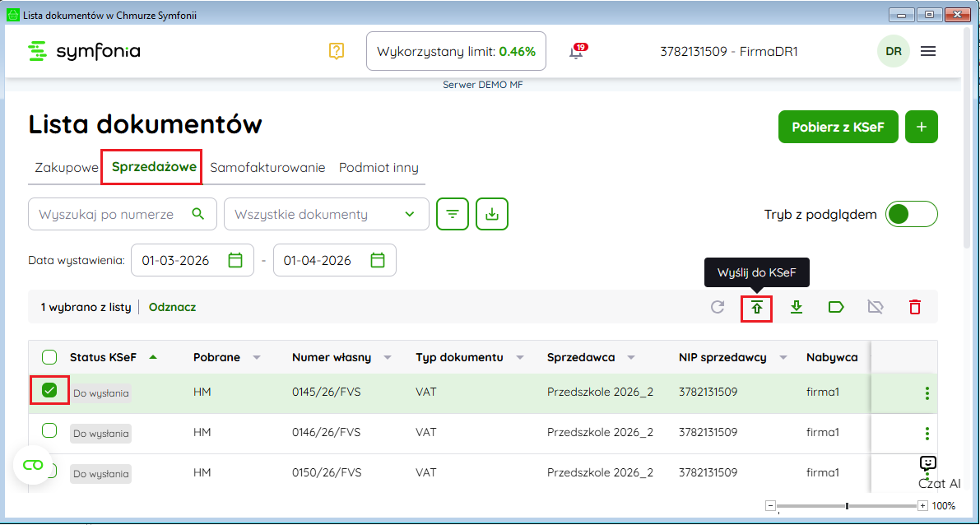Open the three-dot menu for row 0146/26/FVS

(927, 433)
